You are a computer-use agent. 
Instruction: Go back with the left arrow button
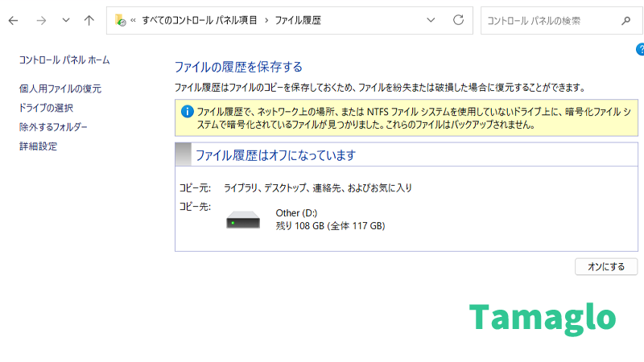(13, 21)
